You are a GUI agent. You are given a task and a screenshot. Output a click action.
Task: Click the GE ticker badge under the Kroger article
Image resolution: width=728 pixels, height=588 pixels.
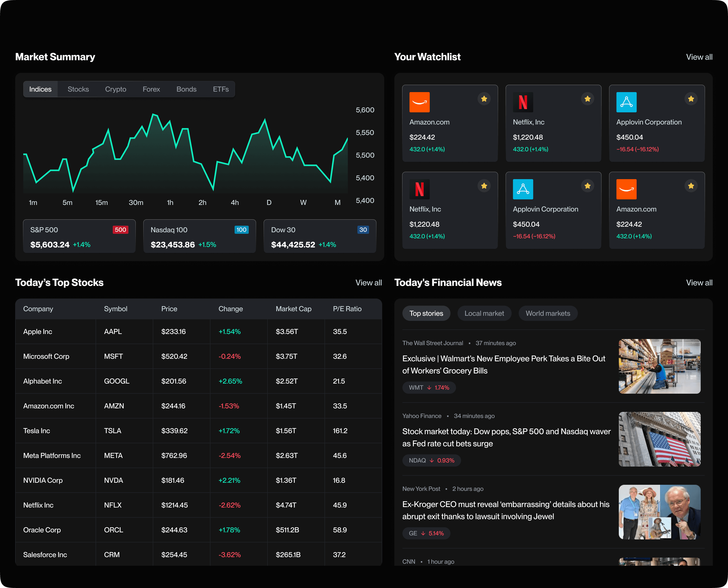426,533
